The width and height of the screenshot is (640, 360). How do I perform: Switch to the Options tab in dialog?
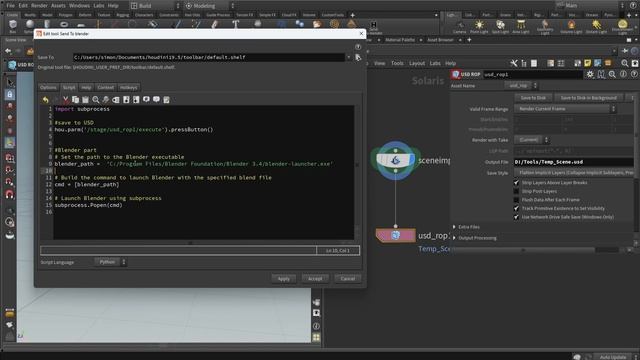click(x=48, y=87)
